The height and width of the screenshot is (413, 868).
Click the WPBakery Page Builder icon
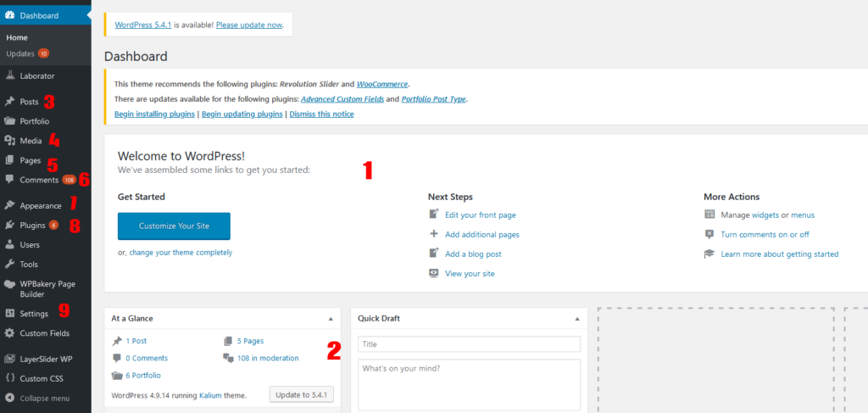[x=8, y=284]
